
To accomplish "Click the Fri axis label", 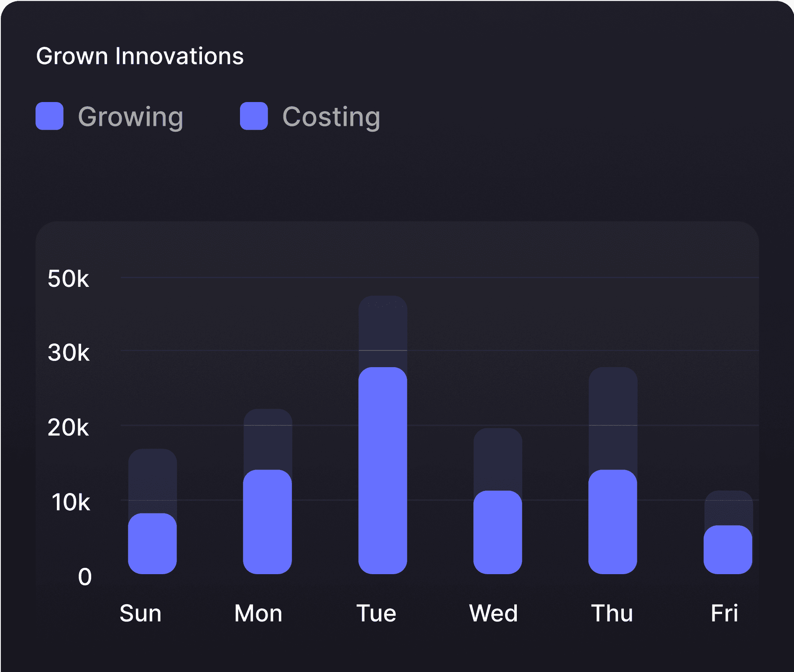I will point(724,613).
